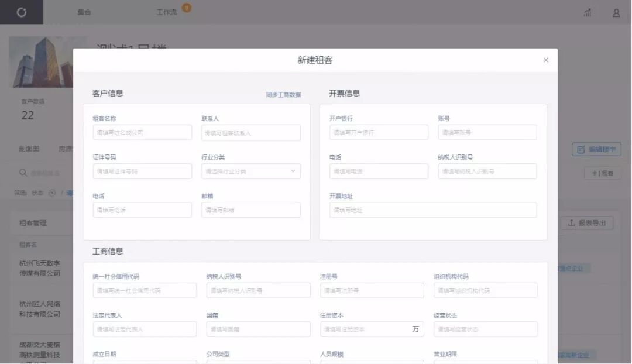
Task: Focus the 证件号码 input field
Action: pyautogui.click(x=142, y=171)
